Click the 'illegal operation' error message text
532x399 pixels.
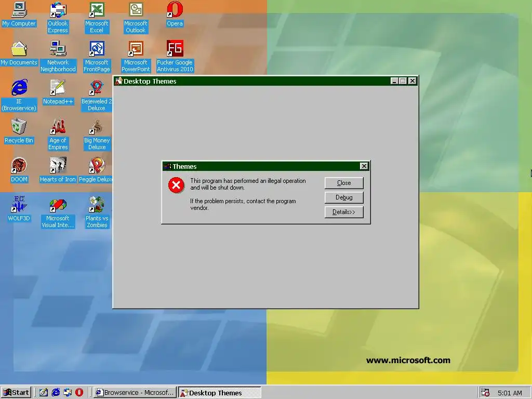coord(248,184)
